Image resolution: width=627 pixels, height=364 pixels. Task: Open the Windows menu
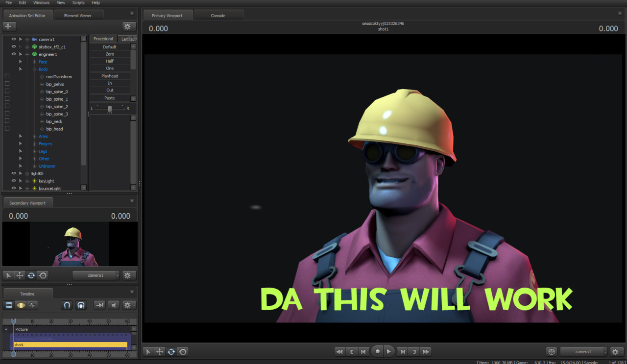click(41, 2)
